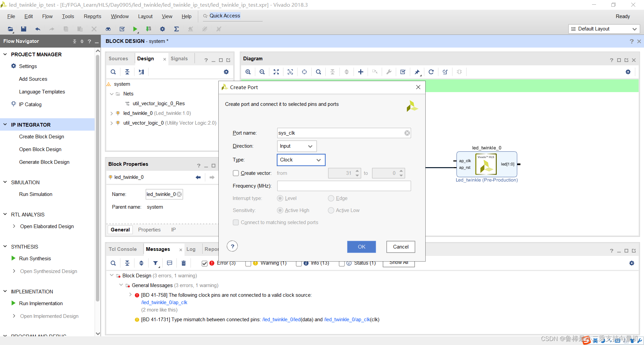The image size is (644, 345).
Task: Open Diagram settings gear icon
Action: pyautogui.click(x=628, y=72)
